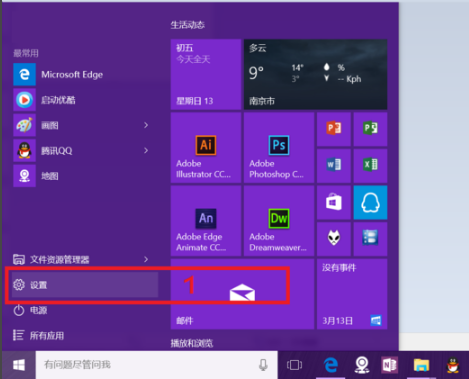The height and width of the screenshot is (379, 469).
Task: Open the PowerPoint small tile
Action: tap(334, 129)
